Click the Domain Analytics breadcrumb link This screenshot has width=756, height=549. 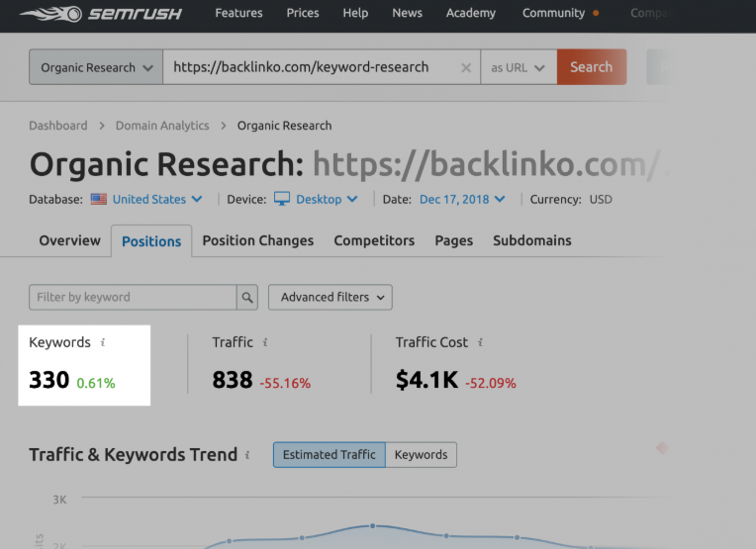point(162,126)
